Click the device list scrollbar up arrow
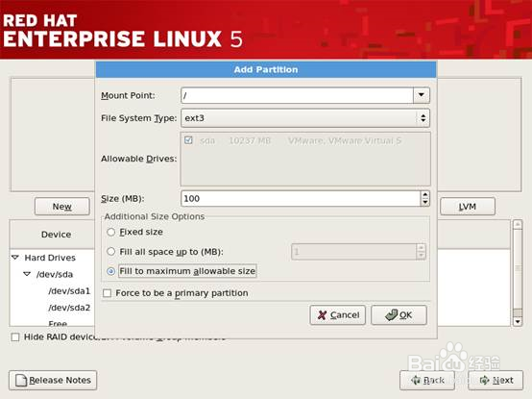The image size is (532, 399). (x=518, y=224)
